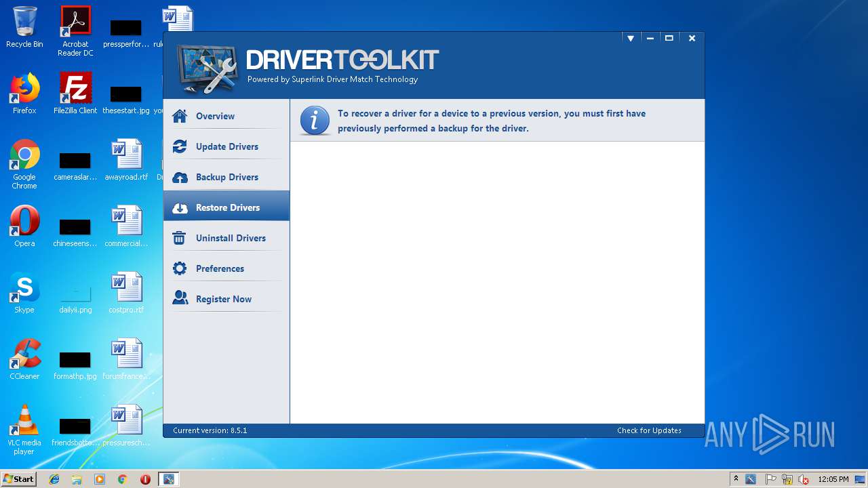Launch Google Chrome desktop shortcut
This screenshot has width=868, height=488.
point(24,164)
